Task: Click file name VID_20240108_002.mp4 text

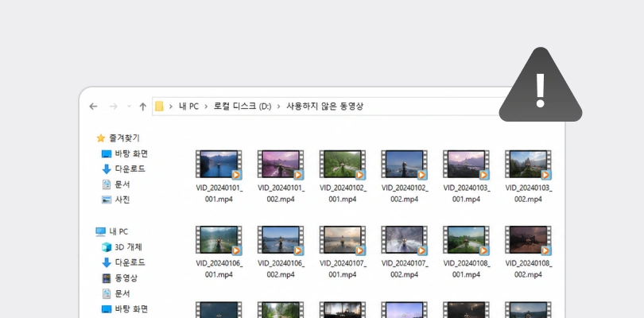Action: (x=528, y=269)
